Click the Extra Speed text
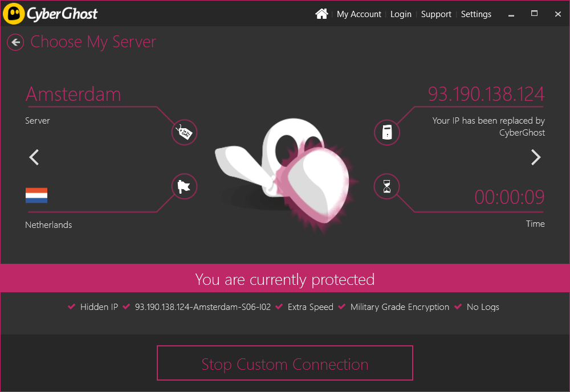Screen dimensions: 570x392 coord(311,307)
